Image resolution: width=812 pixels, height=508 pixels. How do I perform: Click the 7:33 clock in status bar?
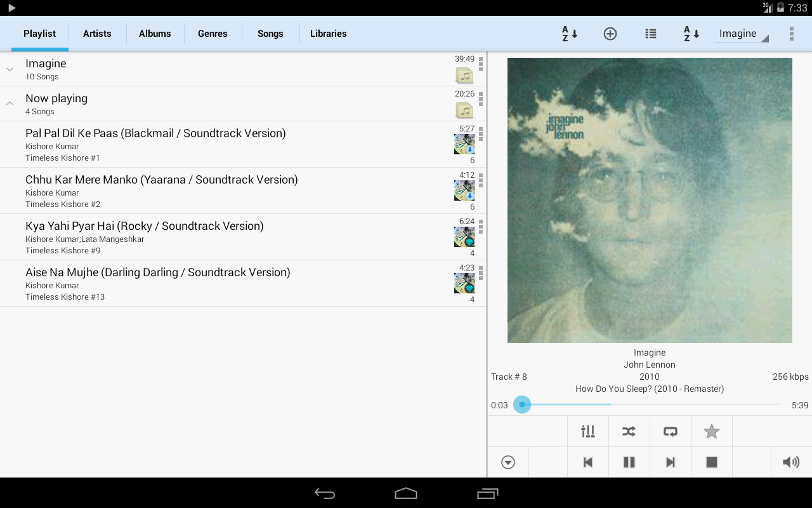point(797,8)
